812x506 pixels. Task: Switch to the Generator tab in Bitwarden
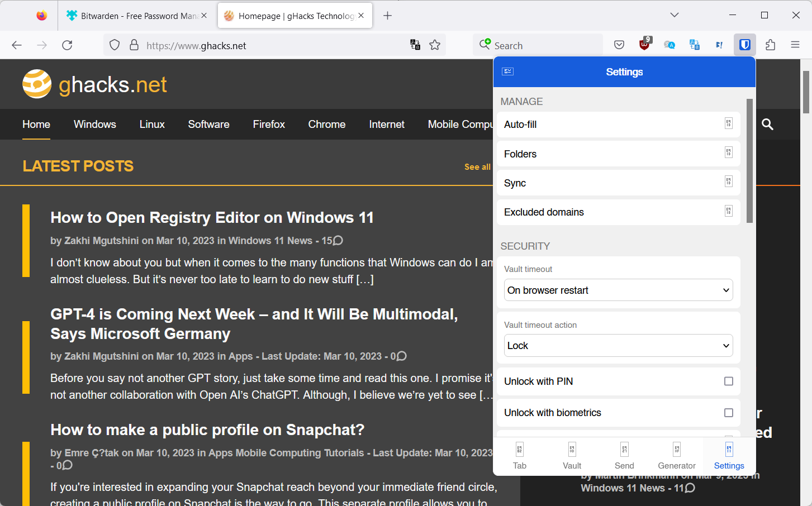tap(676, 456)
